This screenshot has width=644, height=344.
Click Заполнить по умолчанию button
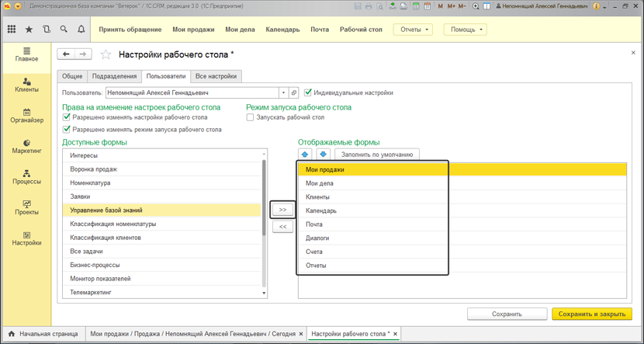378,155
